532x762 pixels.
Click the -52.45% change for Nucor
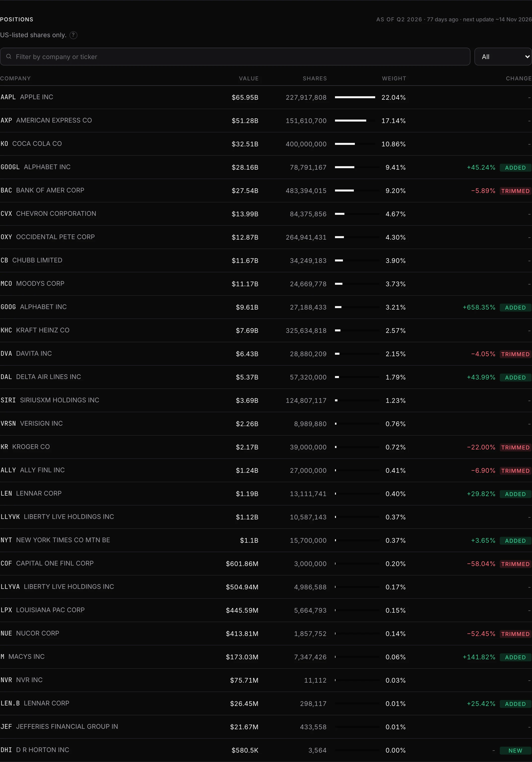point(481,634)
